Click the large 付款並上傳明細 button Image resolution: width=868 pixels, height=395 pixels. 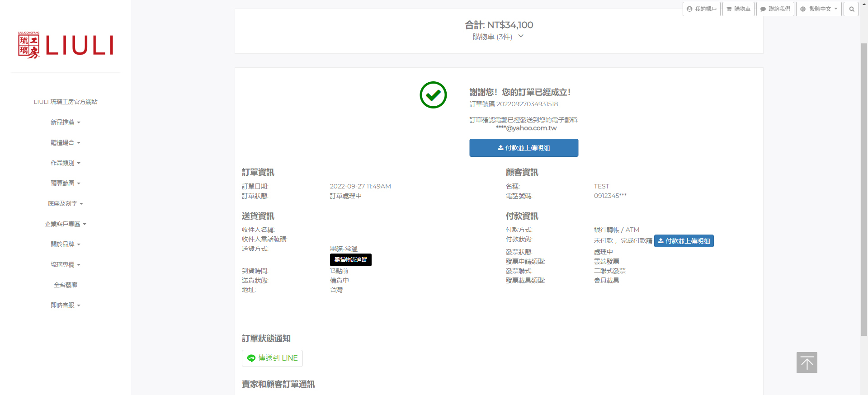click(524, 148)
